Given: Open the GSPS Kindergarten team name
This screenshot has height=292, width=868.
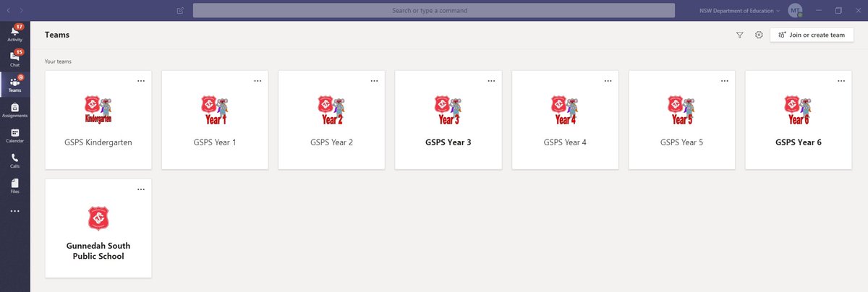Looking at the screenshot, I should pyautogui.click(x=98, y=142).
